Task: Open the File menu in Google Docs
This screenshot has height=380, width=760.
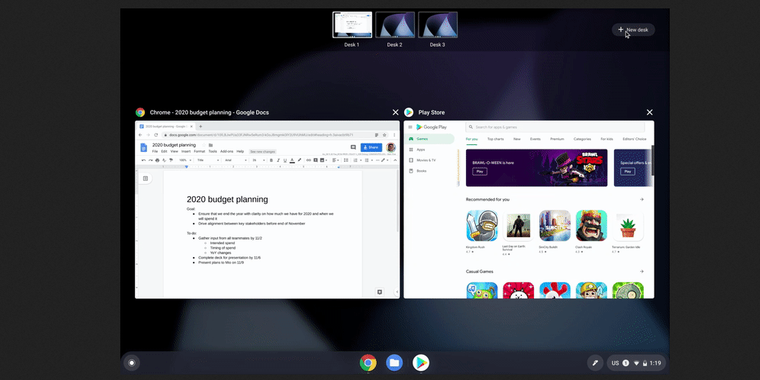Action: (x=155, y=152)
